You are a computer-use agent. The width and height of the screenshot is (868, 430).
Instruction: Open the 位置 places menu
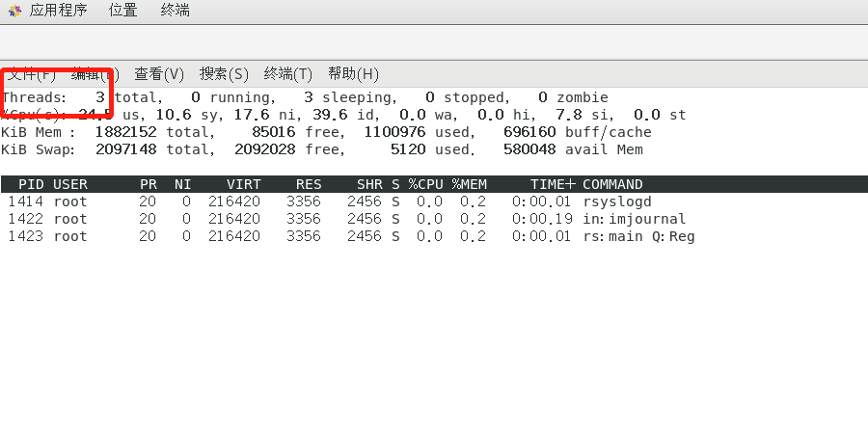coord(122,10)
